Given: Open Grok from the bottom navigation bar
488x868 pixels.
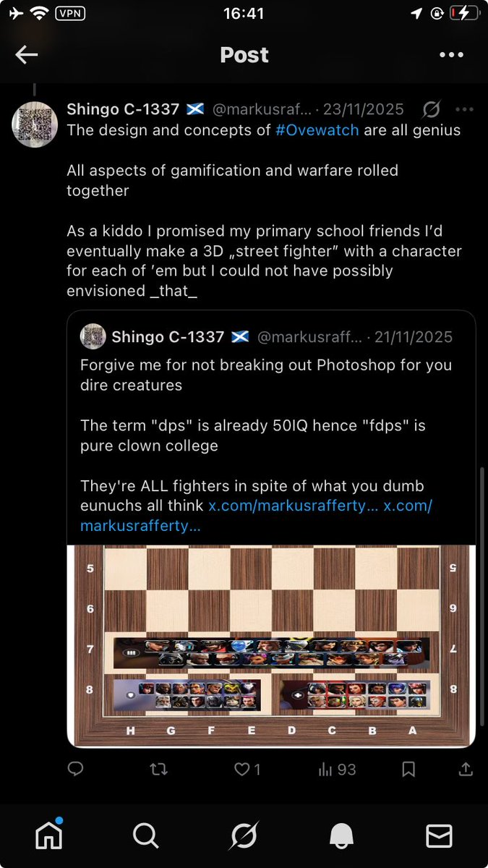Looking at the screenshot, I should [244, 835].
